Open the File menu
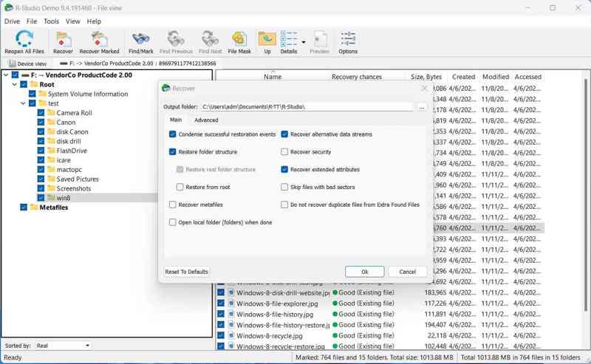This screenshot has height=364, width=591. [x=32, y=21]
